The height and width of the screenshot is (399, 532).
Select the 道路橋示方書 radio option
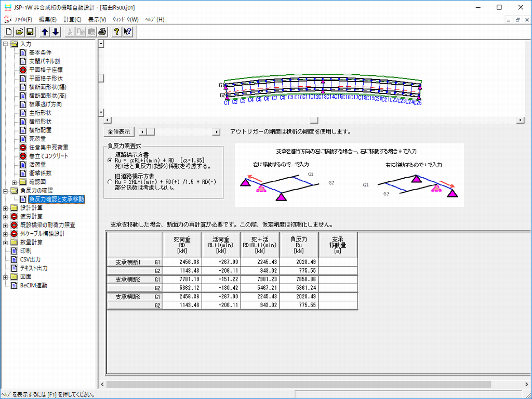click(x=109, y=161)
